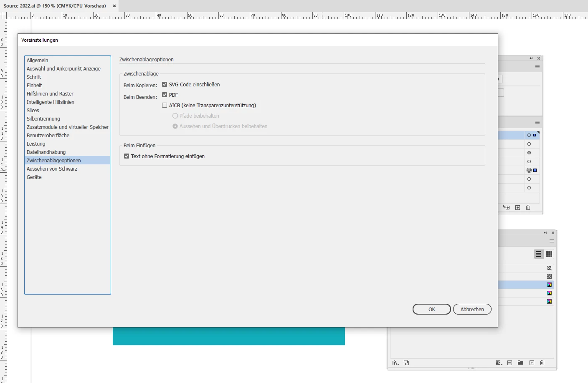The image size is (588, 383).
Task: Cancel dialog with Abbrechen button
Action: click(472, 309)
